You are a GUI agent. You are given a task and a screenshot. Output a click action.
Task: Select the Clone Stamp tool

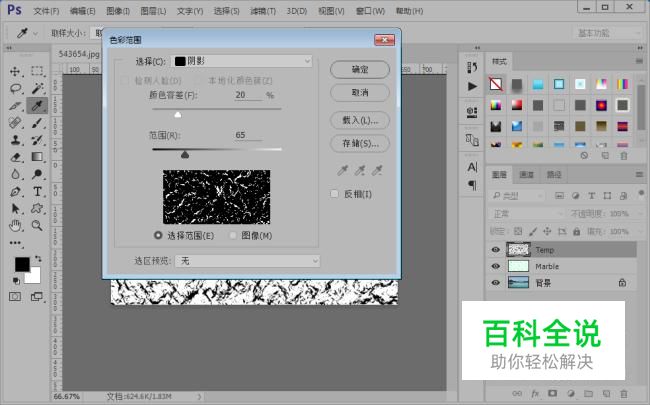tap(15, 140)
